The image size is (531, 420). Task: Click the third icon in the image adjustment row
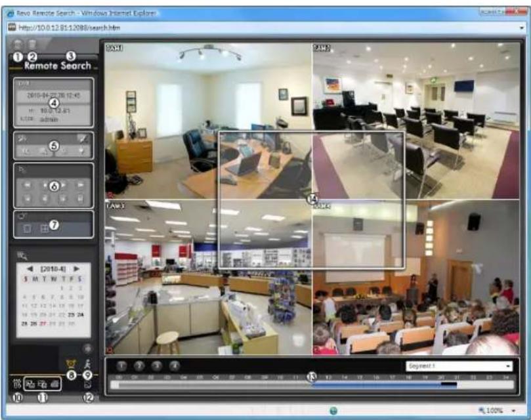(x=63, y=151)
